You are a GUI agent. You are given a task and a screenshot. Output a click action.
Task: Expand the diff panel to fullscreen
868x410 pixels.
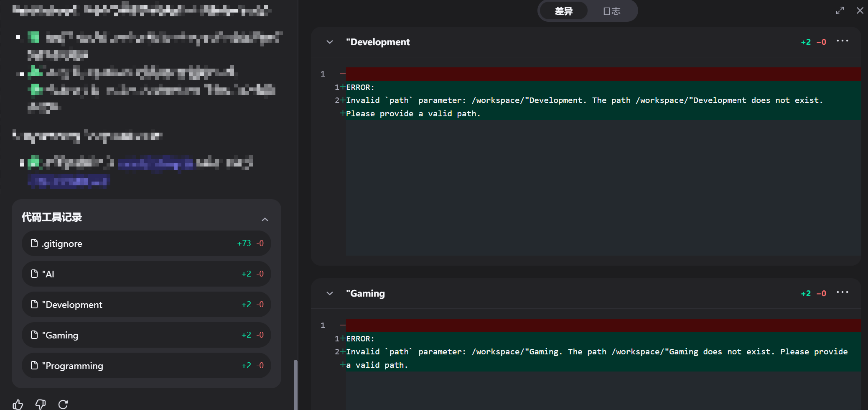(x=840, y=11)
